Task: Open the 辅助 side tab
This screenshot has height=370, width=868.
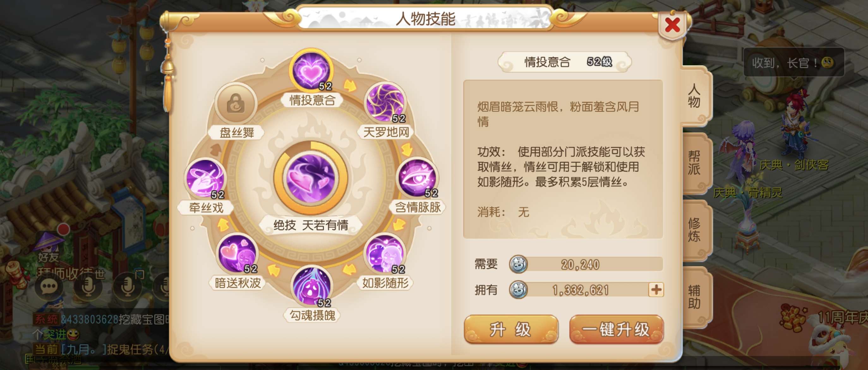Action: (695, 297)
